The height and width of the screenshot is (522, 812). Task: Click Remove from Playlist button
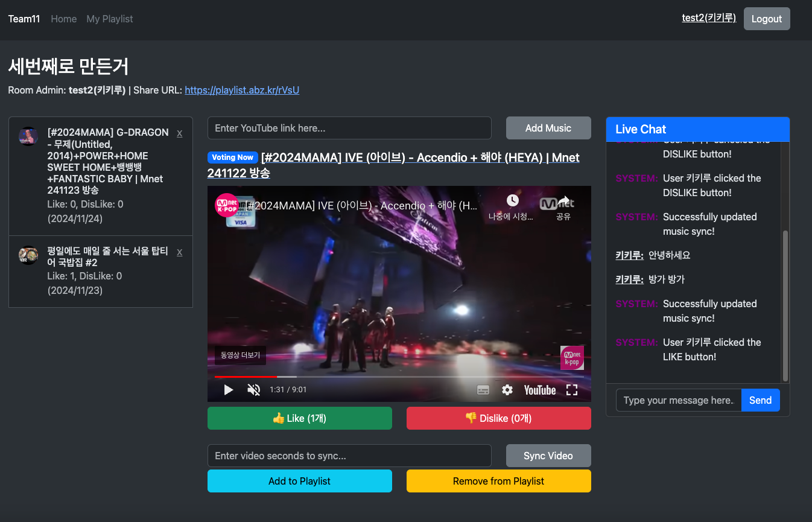coord(499,481)
